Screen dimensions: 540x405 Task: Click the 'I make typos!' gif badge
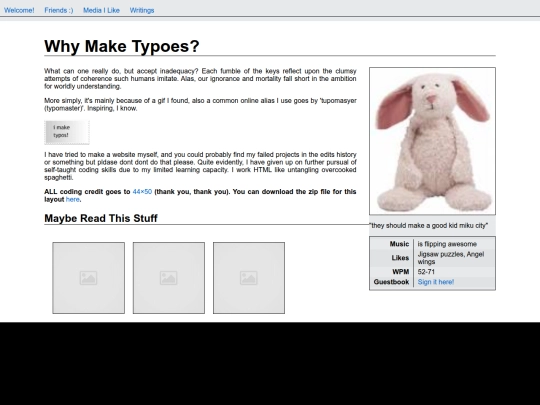point(67,132)
